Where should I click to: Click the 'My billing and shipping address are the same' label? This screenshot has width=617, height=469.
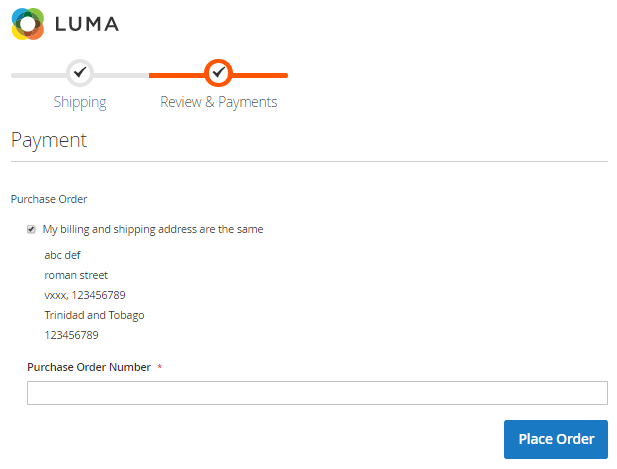pos(153,229)
